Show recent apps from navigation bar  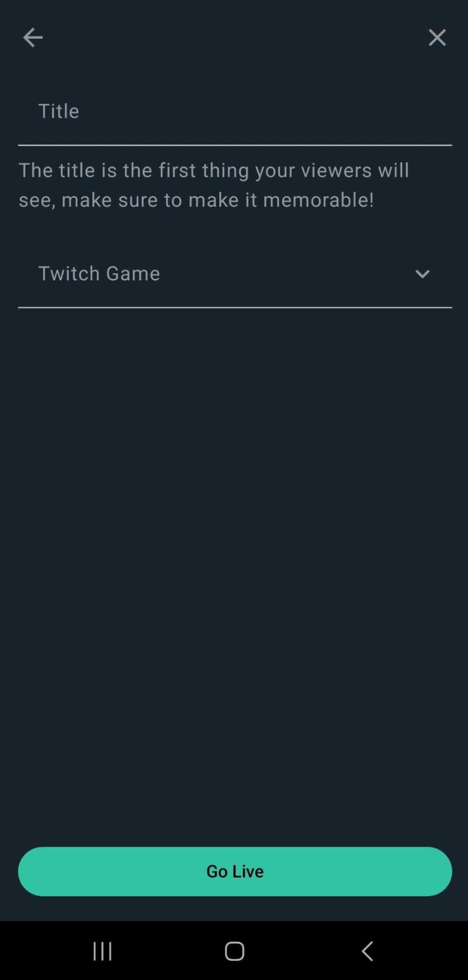click(x=103, y=951)
